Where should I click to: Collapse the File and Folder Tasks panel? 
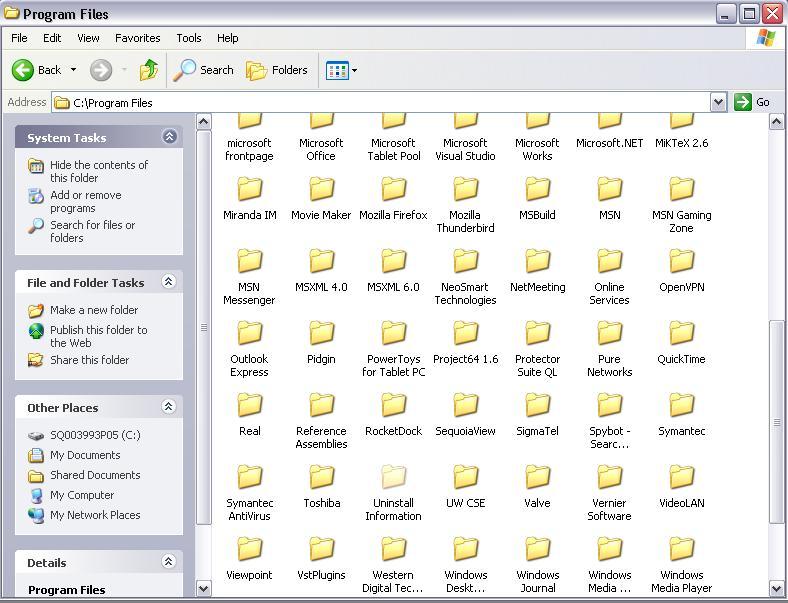click(x=169, y=282)
